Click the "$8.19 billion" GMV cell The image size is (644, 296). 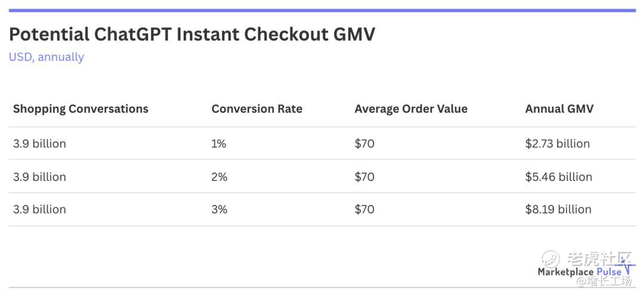(558, 209)
